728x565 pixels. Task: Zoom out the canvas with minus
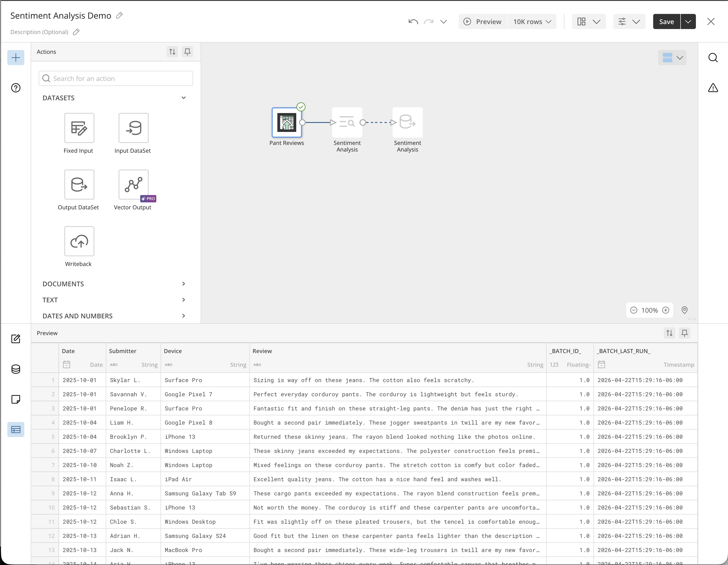634,310
